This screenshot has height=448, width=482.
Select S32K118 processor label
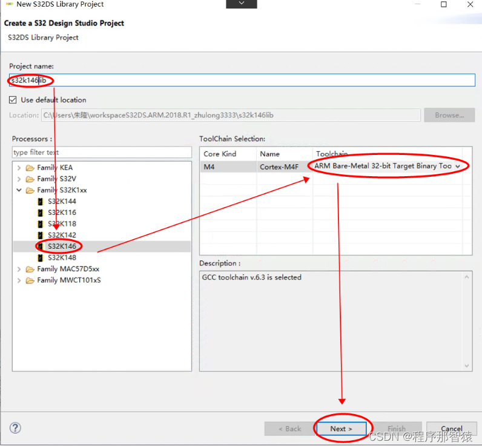62,224
